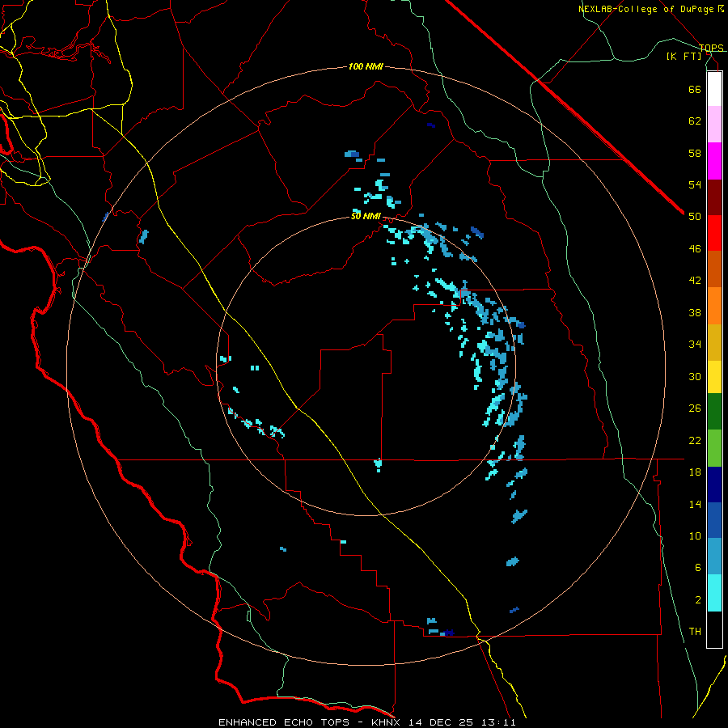Click the '34' legend value
The height and width of the screenshot is (728, 728).
(x=695, y=345)
